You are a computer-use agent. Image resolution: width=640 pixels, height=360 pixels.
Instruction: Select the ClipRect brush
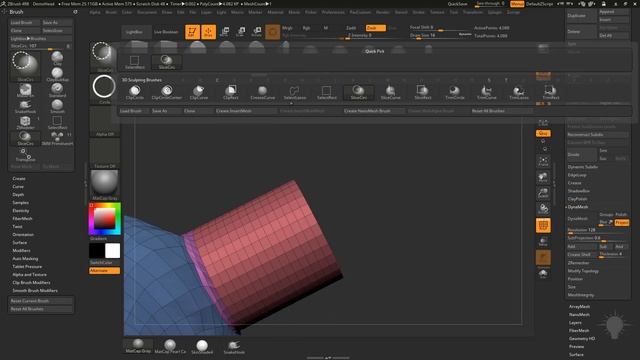(x=231, y=92)
